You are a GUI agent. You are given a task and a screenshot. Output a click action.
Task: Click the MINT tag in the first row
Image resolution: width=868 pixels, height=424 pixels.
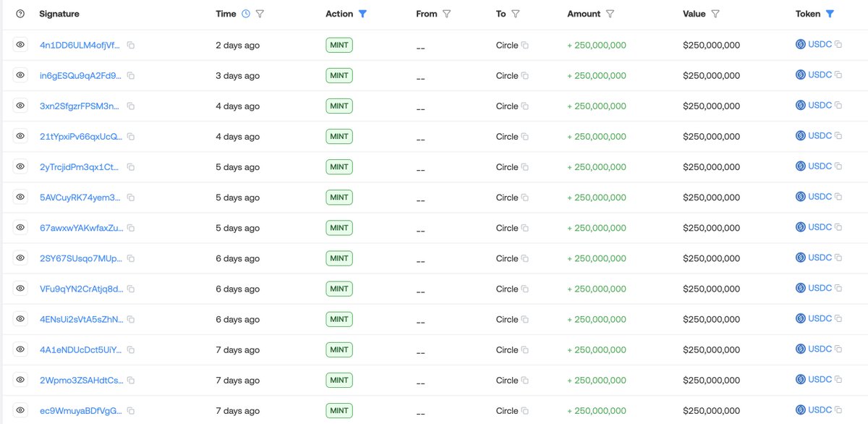[x=339, y=45]
